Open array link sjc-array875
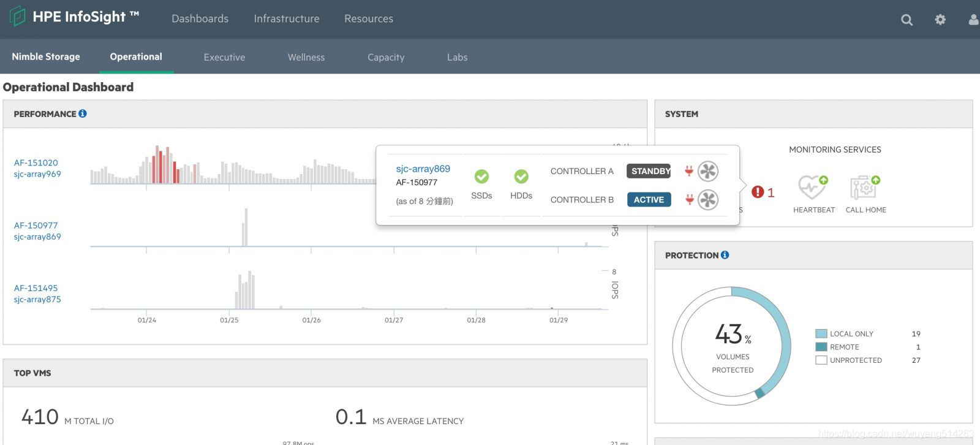This screenshot has height=445, width=980. coord(37,299)
